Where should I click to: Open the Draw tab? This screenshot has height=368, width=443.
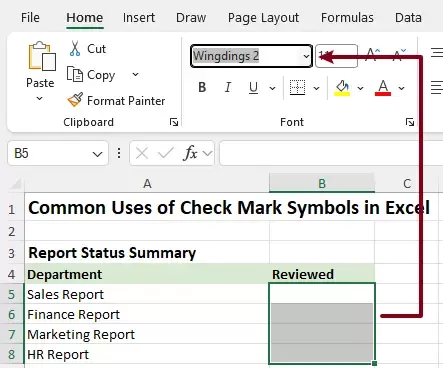tap(191, 18)
